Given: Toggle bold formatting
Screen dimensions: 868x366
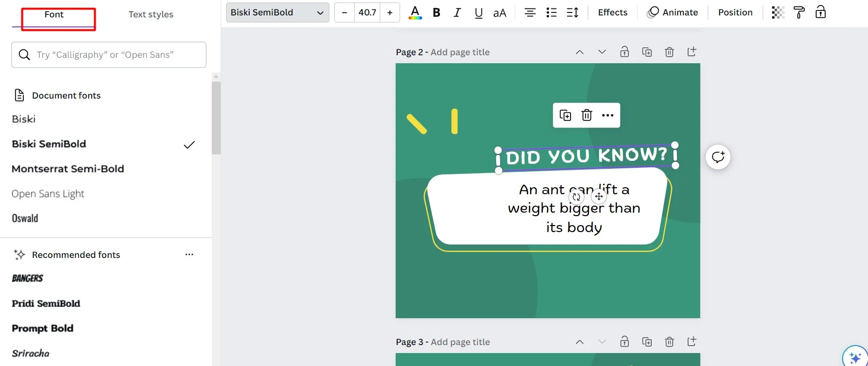Looking at the screenshot, I should (436, 12).
